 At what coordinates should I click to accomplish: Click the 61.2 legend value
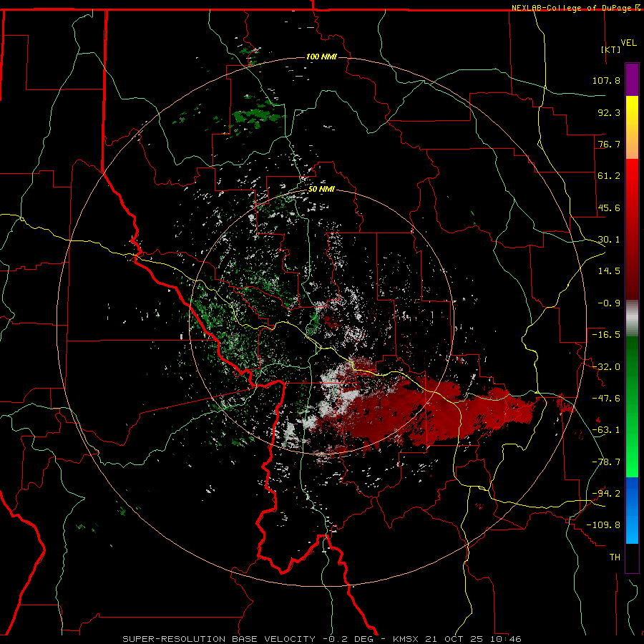click(x=609, y=176)
